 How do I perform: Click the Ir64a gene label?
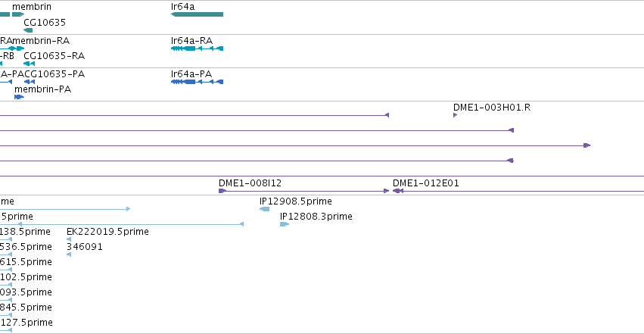[x=183, y=7]
